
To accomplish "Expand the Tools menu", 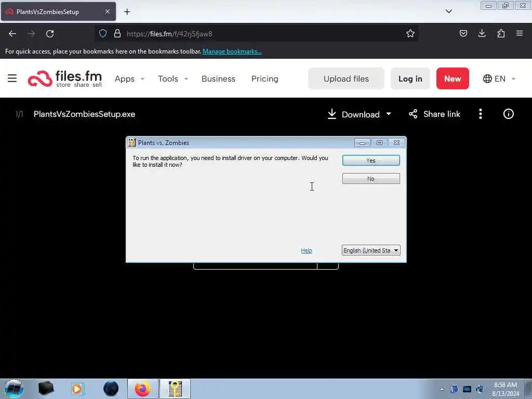I will coord(172,79).
